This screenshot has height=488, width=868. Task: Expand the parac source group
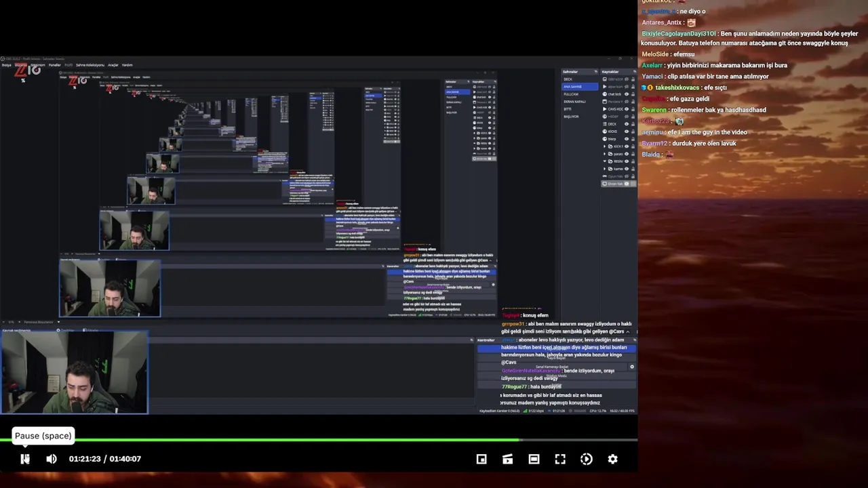(605, 154)
